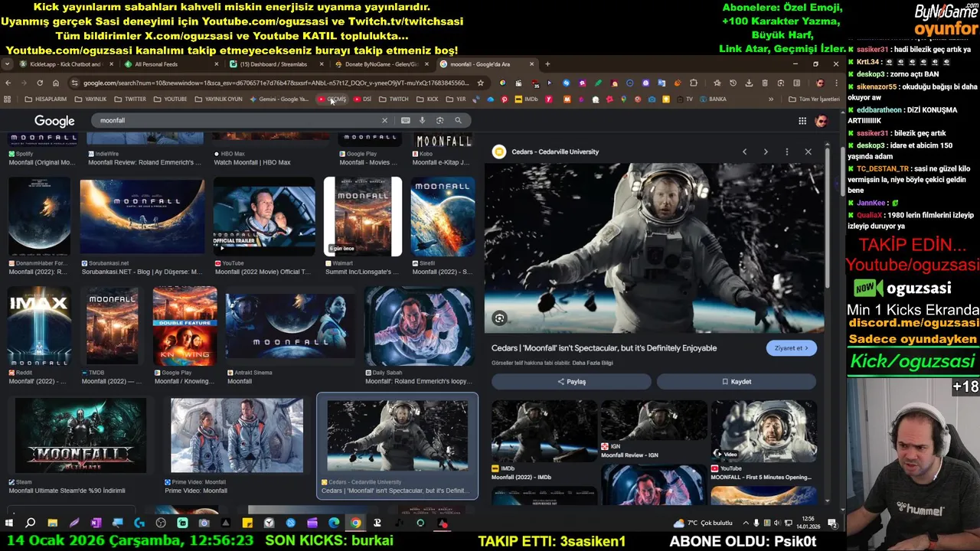Image resolution: width=980 pixels, height=551 pixels.
Task: Open File Explorer from the taskbar
Action: pos(52,523)
